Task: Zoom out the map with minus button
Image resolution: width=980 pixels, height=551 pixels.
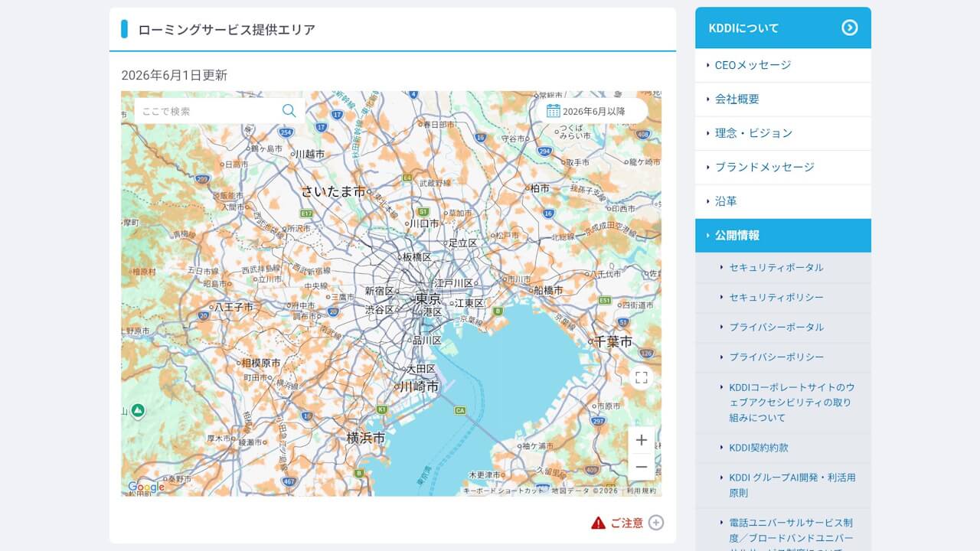Action: click(642, 467)
